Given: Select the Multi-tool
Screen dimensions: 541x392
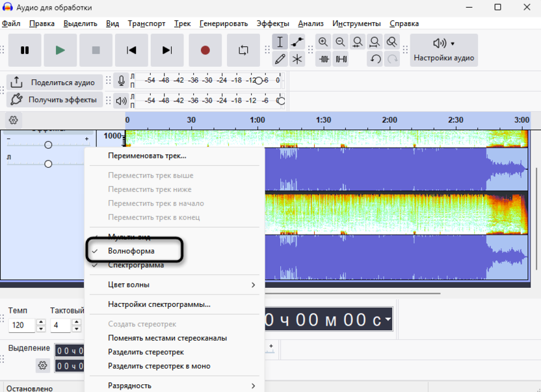Looking at the screenshot, I should tap(297, 59).
